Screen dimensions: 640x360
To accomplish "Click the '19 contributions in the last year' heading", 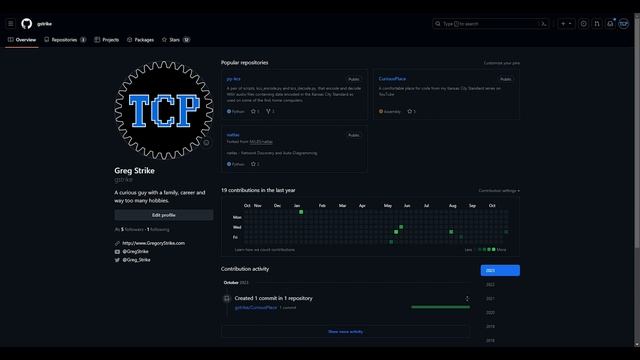I will [x=258, y=190].
